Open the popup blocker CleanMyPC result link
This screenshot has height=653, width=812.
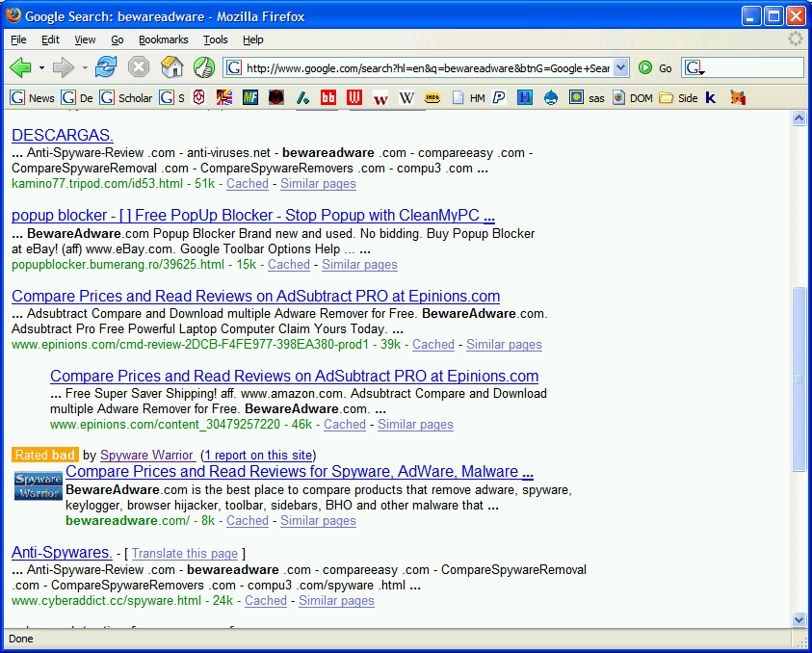pyautogui.click(x=253, y=216)
